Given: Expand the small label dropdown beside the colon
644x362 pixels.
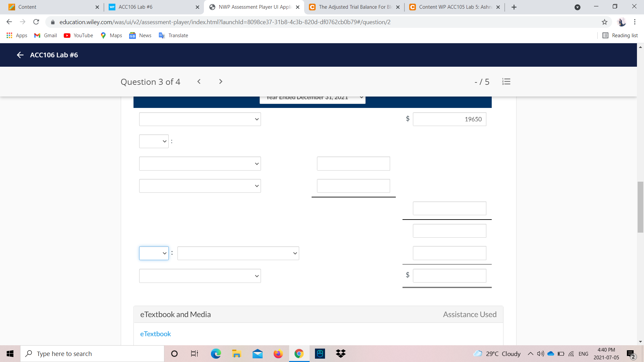Looking at the screenshot, I should [x=154, y=141].
